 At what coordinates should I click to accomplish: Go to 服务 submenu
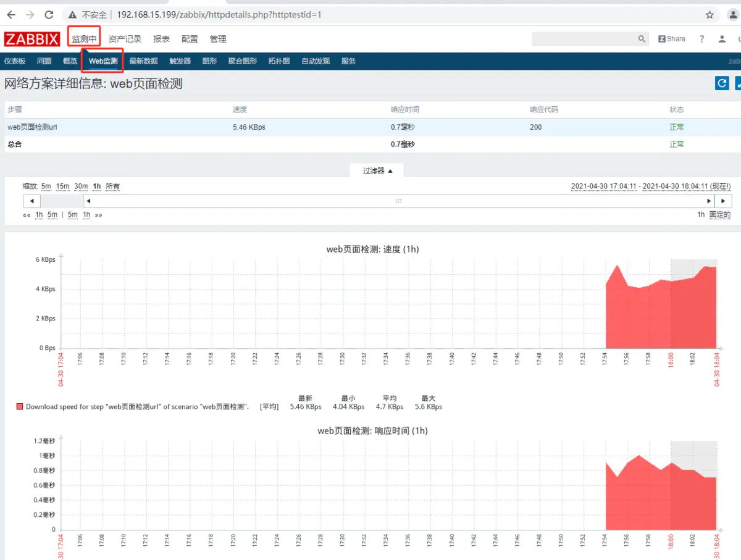pyautogui.click(x=348, y=61)
